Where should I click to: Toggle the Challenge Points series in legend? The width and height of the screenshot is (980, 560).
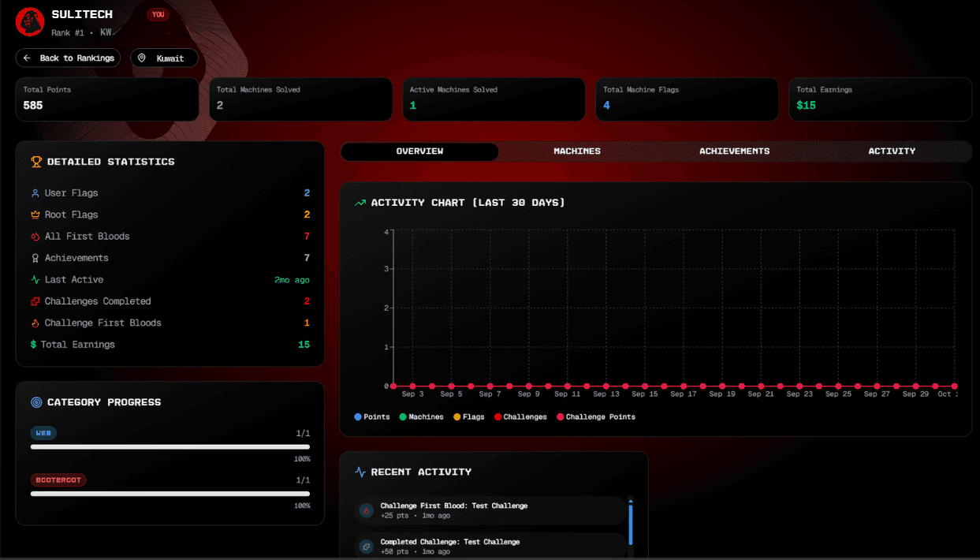click(x=596, y=417)
